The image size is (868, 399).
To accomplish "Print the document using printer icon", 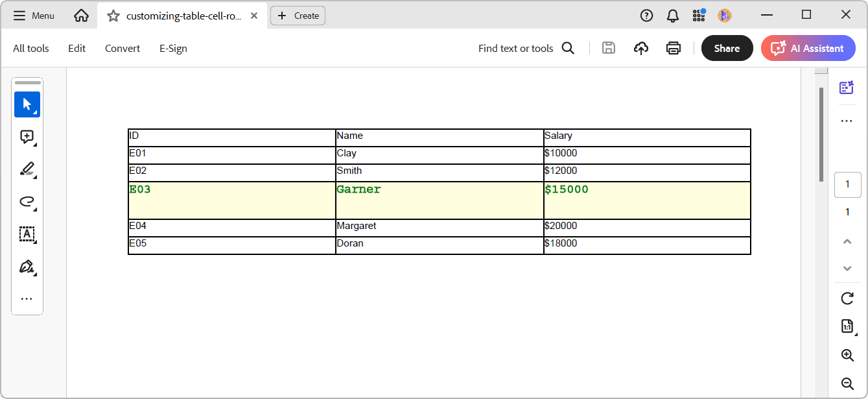I will [674, 48].
